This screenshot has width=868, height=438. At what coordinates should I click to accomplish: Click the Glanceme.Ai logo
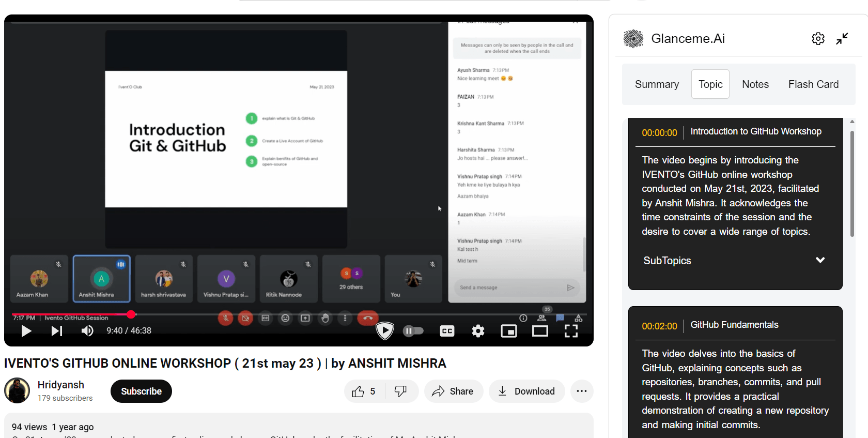[633, 39]
